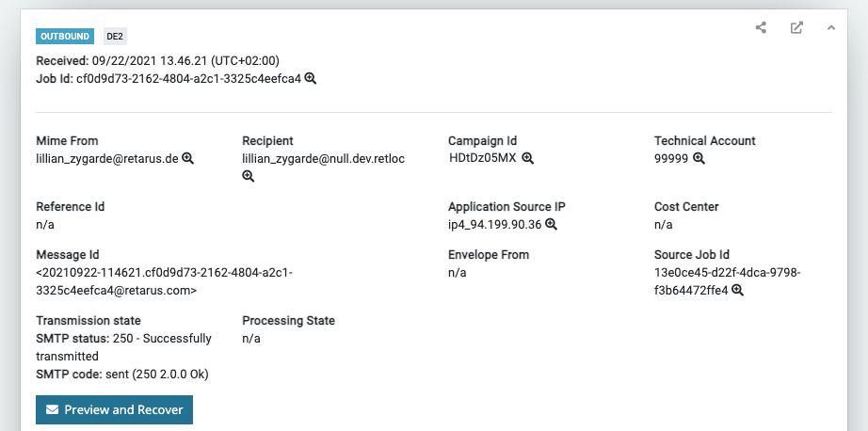Search by Recipient magnifier icon
The image size is (868, 431).
[249, 176]
